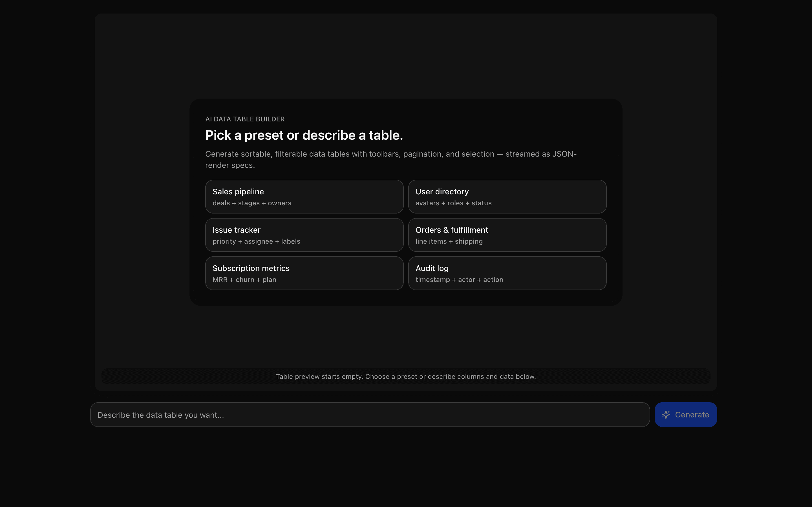The height and width of the screenshot is (507, 812).
Task: Click the Pick a preset headline
Action: tap(304, 135)
